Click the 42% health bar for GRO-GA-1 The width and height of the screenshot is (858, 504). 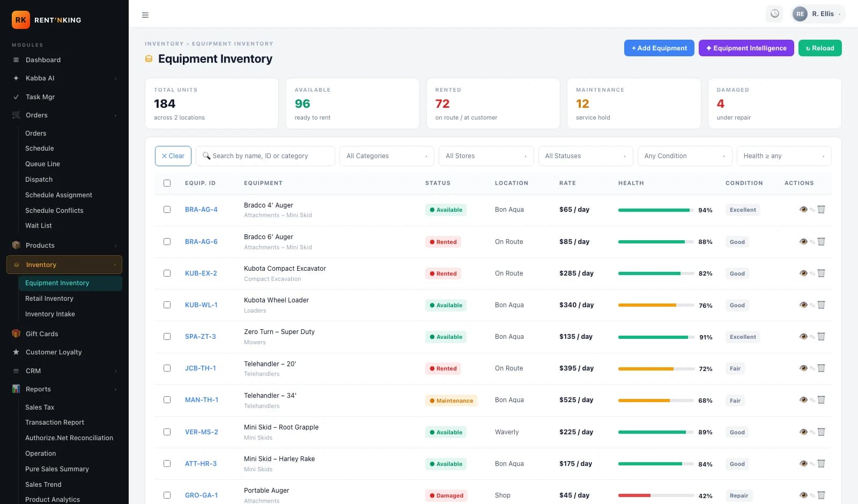click(x=656, y=495)
